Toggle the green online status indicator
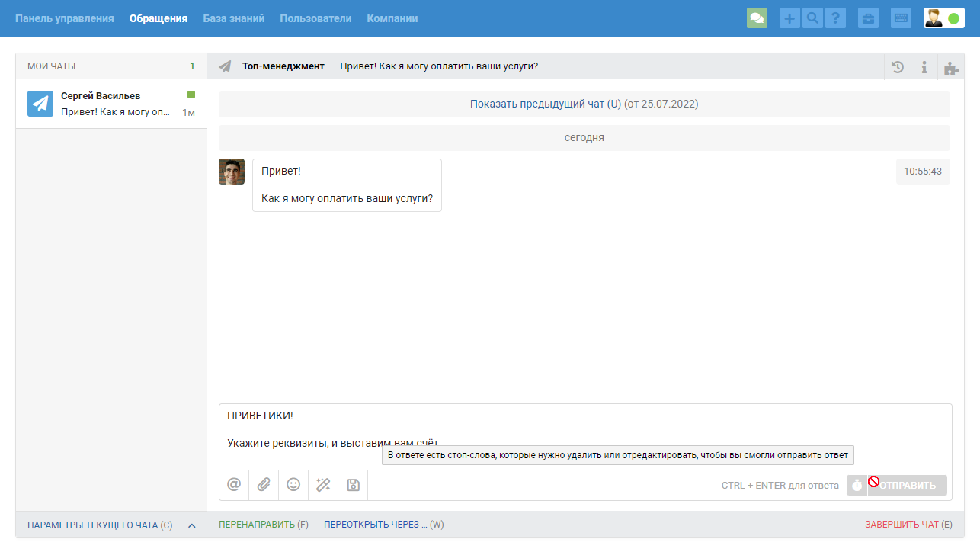This screenshot has width=980, height=552. point(953,18)
